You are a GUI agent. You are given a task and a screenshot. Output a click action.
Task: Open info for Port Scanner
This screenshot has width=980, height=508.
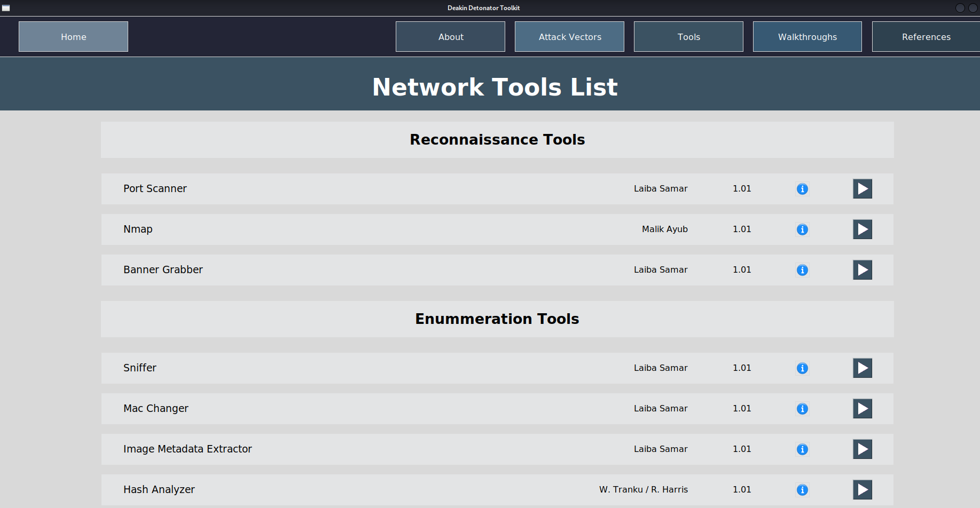[802, 189]
